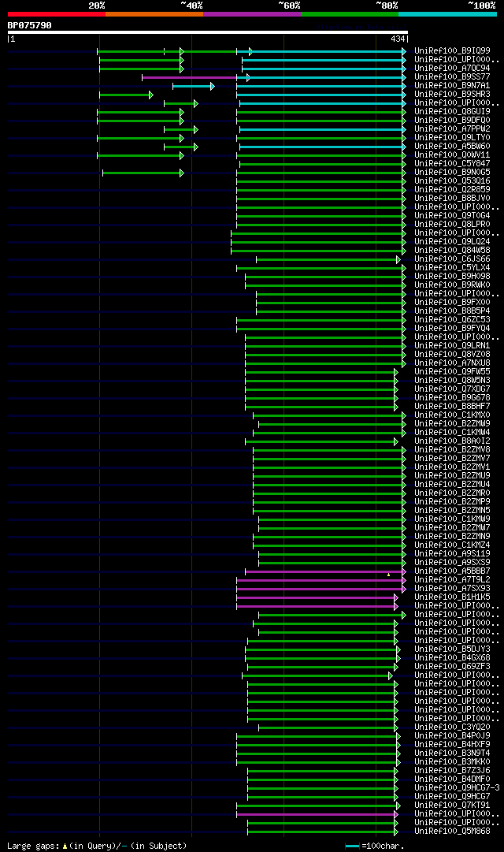Viewport: 504px width, 852px height.
Task: Select hit UniRef100_B5DJY3
Action: [452, 649]
